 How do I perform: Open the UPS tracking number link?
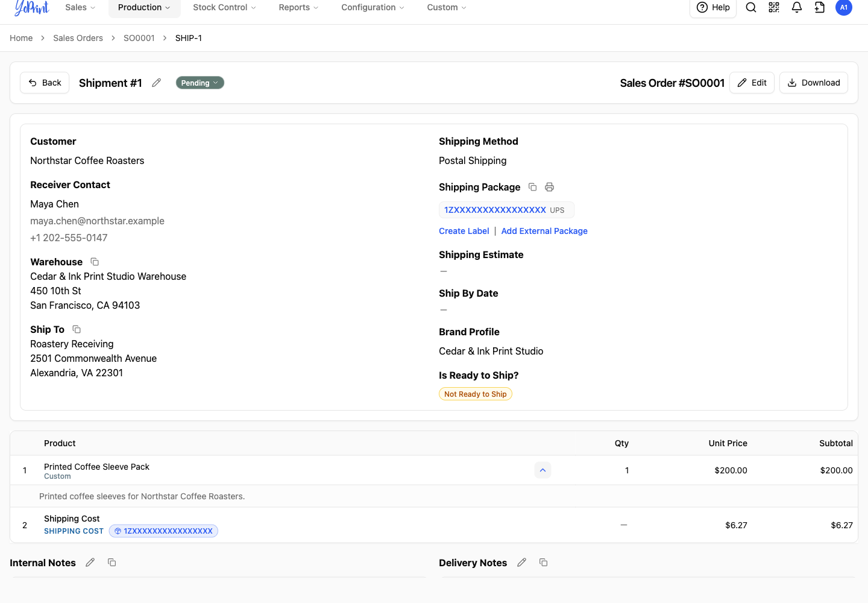point(495,210)
